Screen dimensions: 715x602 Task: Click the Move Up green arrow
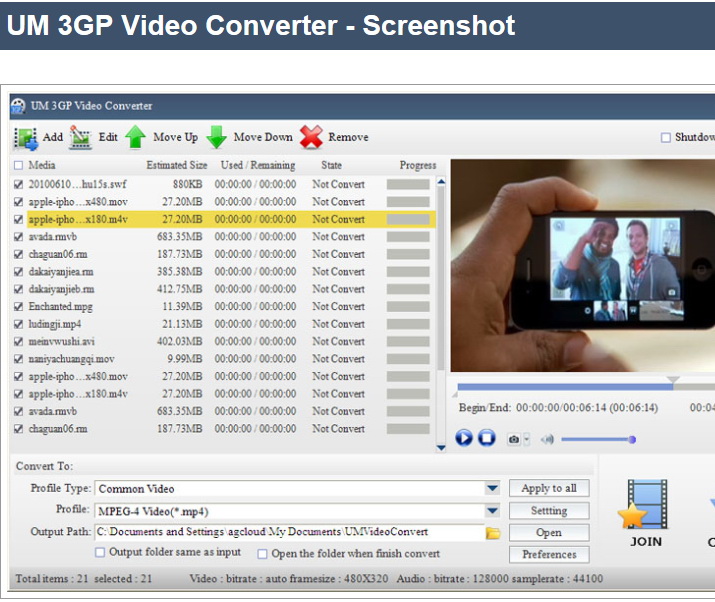pos(135,137)
